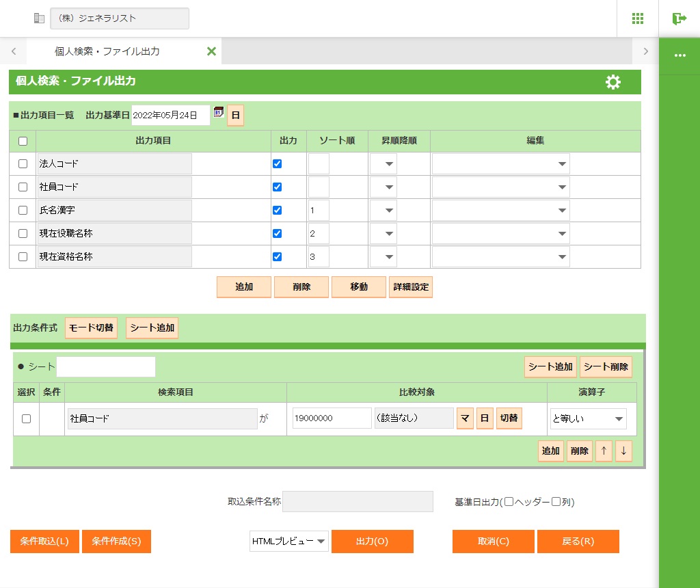Viewport: 700px width, 588px height.
Task: Tick the row selection checkbox for 氏名漢字
Action: (23, 211)
